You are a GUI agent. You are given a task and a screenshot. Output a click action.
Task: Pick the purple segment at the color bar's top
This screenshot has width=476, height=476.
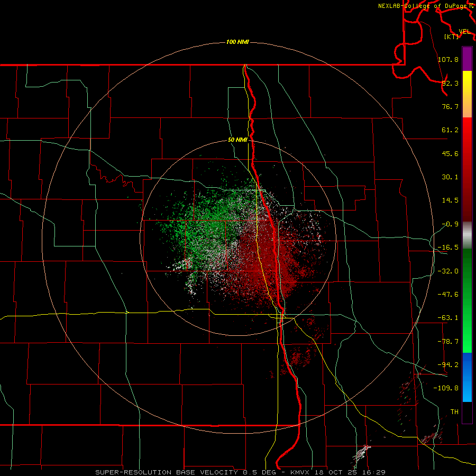[467, 59]
